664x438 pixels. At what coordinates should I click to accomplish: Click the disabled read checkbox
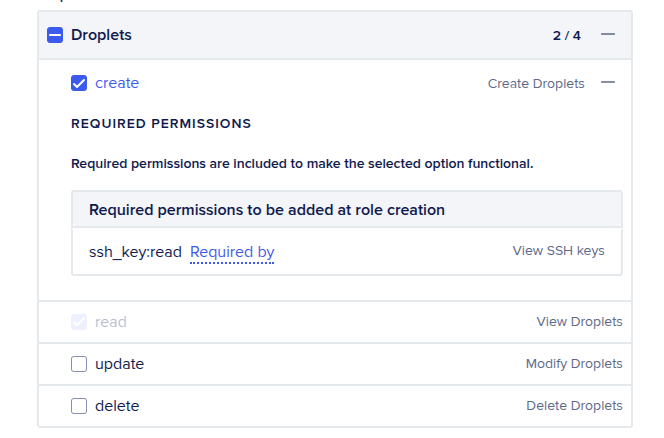click(79, 322)
